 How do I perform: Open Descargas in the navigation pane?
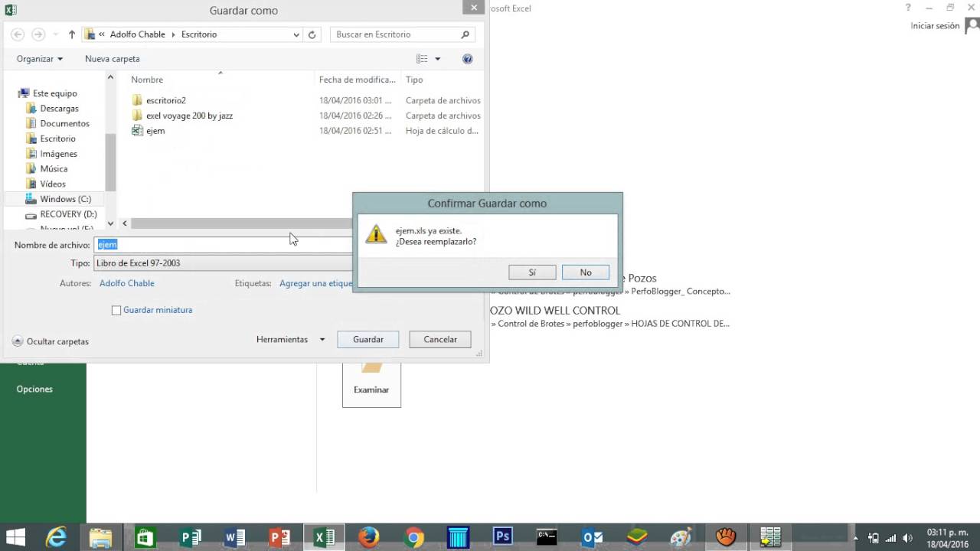point(60,109)
